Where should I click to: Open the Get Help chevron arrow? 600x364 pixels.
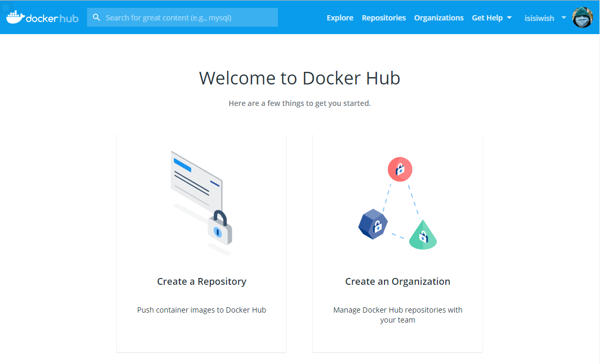click(x=509, y=18)
